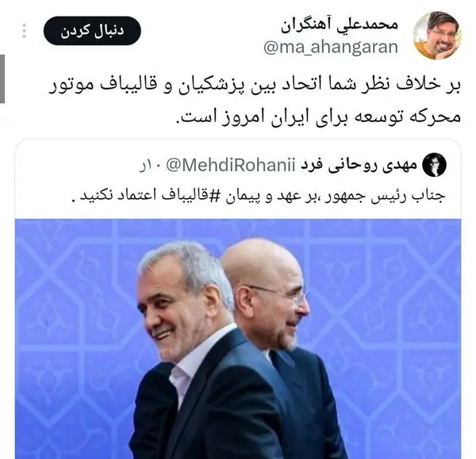Open the @ma_ahangaran handle link

pyautogui.click(x=331, y=48)
